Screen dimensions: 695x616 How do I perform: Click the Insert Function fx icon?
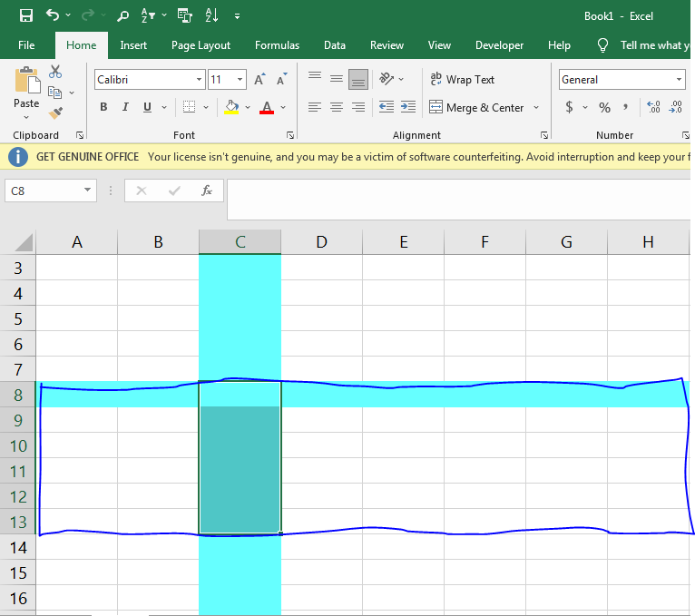(x=207, y=191)
